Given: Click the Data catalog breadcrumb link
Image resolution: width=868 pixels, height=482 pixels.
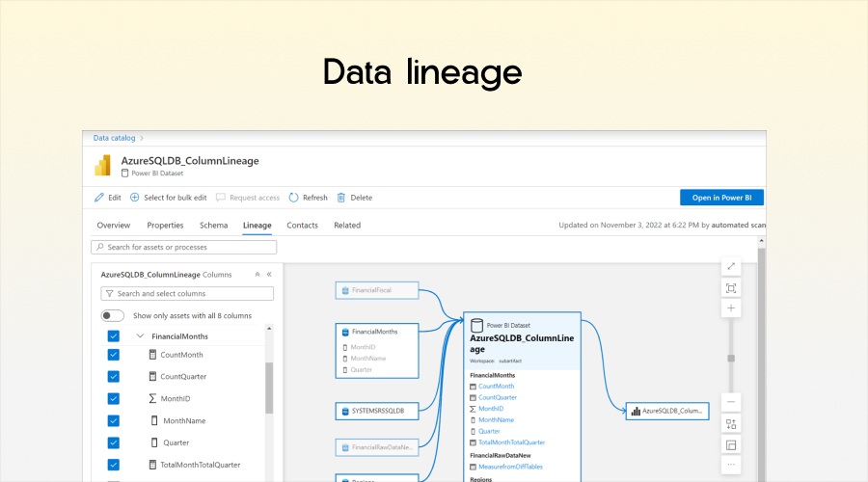Looking at the screenshot, I should (x=114, y=139).
